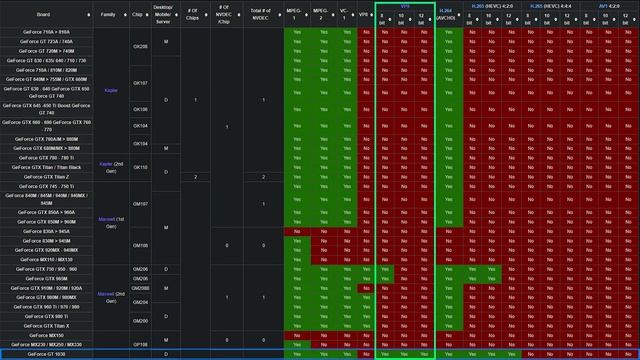
Task: Open the H.264 link in the header
Action: point(445,11)
